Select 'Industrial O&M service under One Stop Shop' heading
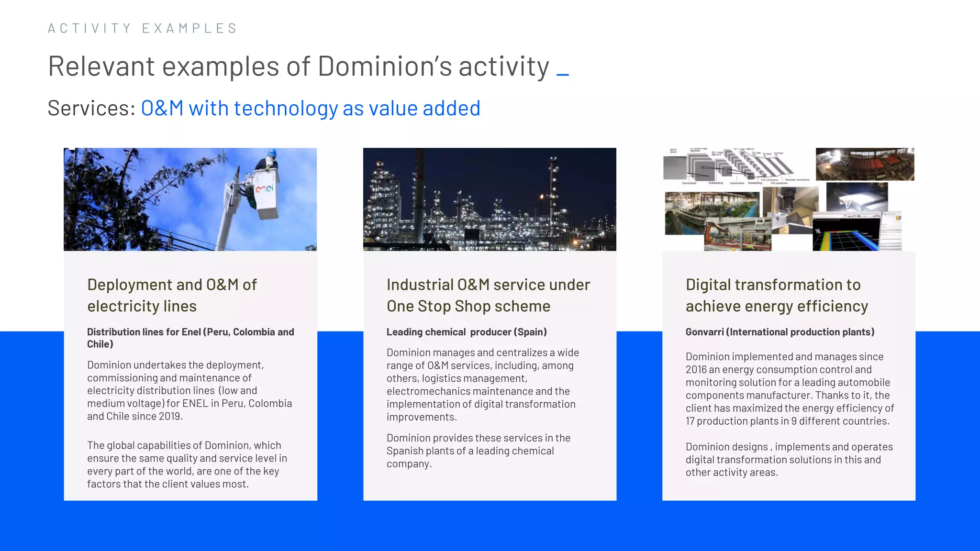 [488, 295]
